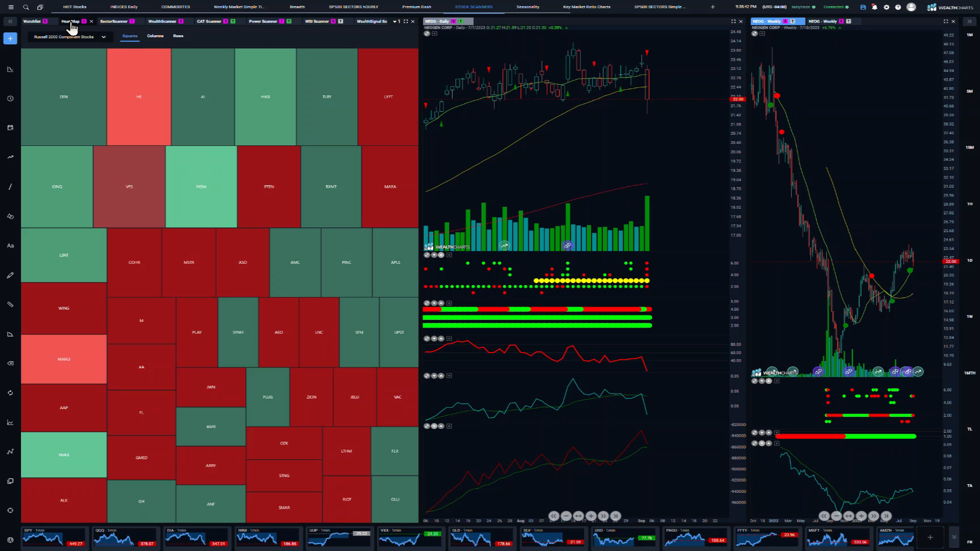Jump to latest bar on daily chart
Screen dimensions: 980x551
(616, 516)
